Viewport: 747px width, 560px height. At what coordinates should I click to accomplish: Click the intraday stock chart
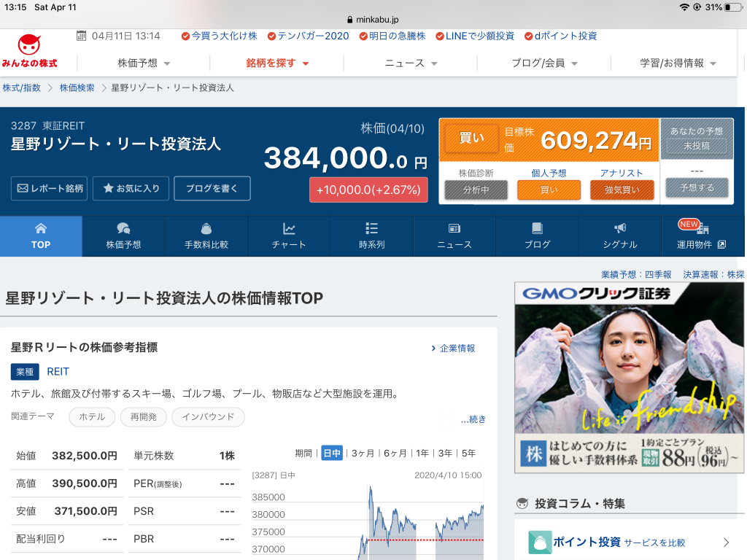tap(368, 517)
